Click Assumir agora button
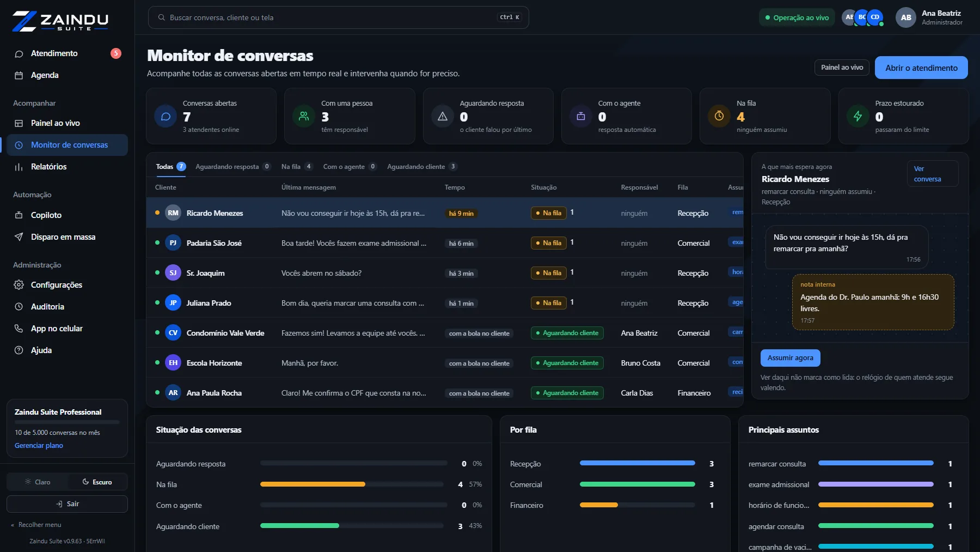The width and height of the screenshot is (980, 552). pos(790,358)
